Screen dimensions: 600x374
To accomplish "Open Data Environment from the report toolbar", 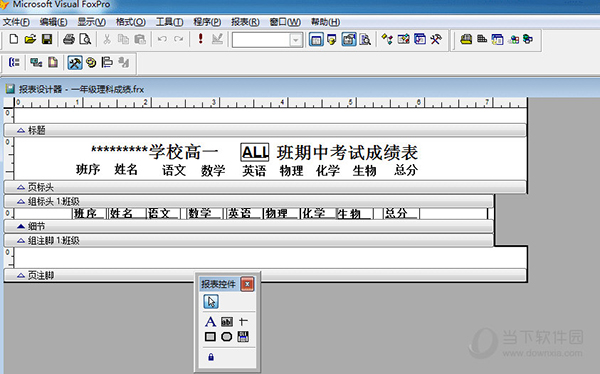I will [36, 62].
